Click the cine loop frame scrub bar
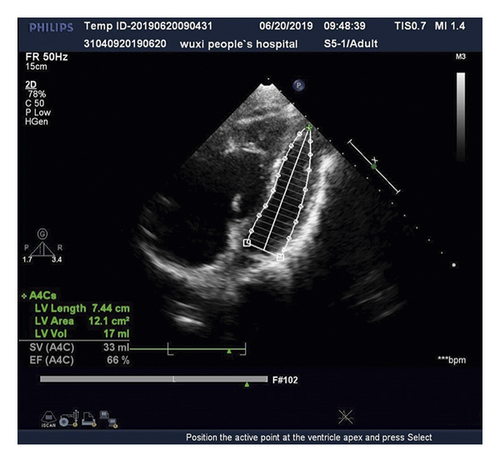This screenshot has width=500, height=462. tap(154, 379)
